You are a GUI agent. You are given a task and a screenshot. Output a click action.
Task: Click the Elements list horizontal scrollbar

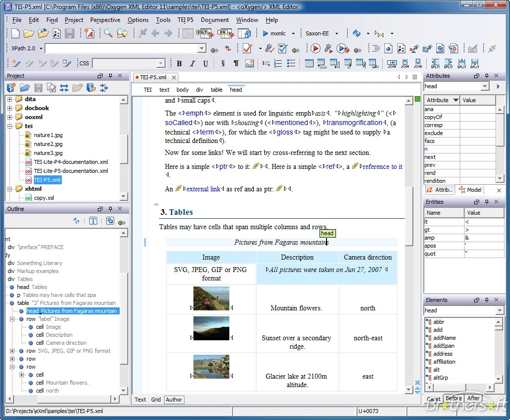(459, 387)
